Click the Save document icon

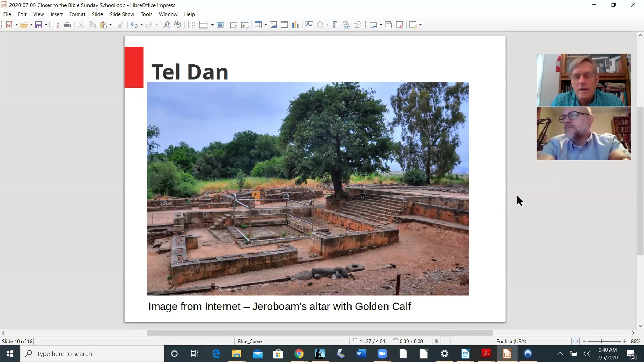coord(38,25)
